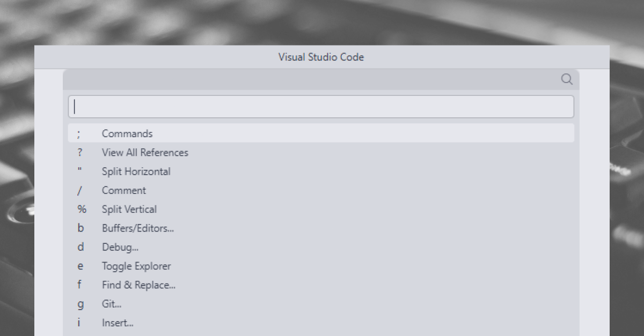
Task: Click the Visual Studio Code window title
Action: pos(321,57)
